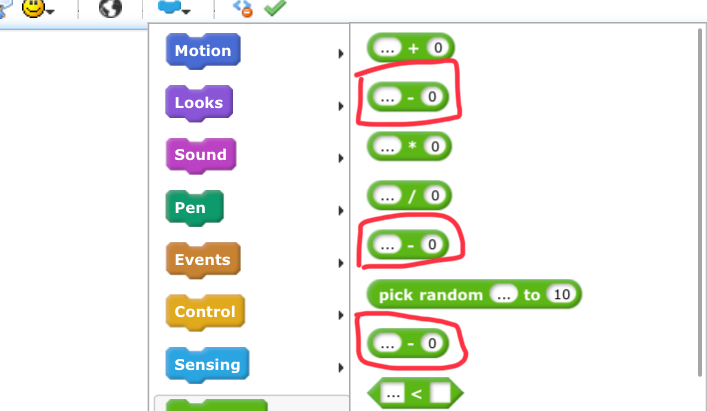This screenshot has height=411, width=707.
Task: Select the less-than comparison block
Action: [415, 393]
